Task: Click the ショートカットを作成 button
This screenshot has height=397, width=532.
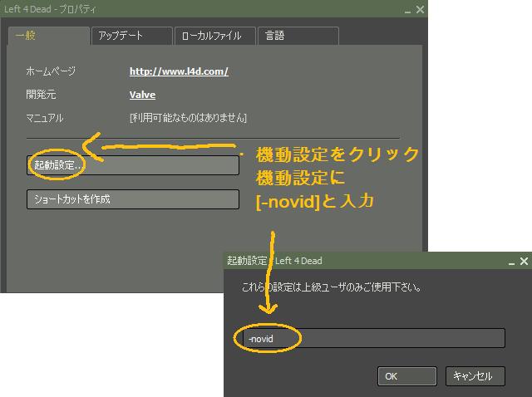Action: coord(133,199)
